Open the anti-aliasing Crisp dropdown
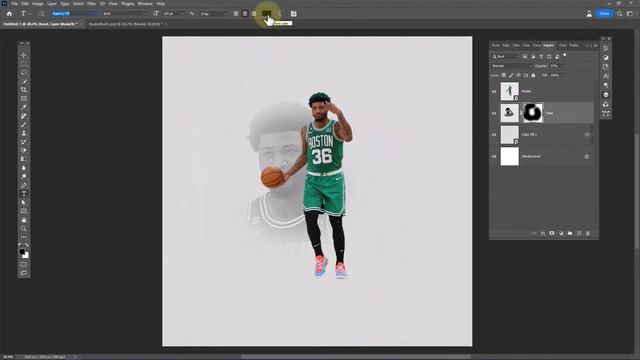This screenshot has height=360, width=640. 213,13
